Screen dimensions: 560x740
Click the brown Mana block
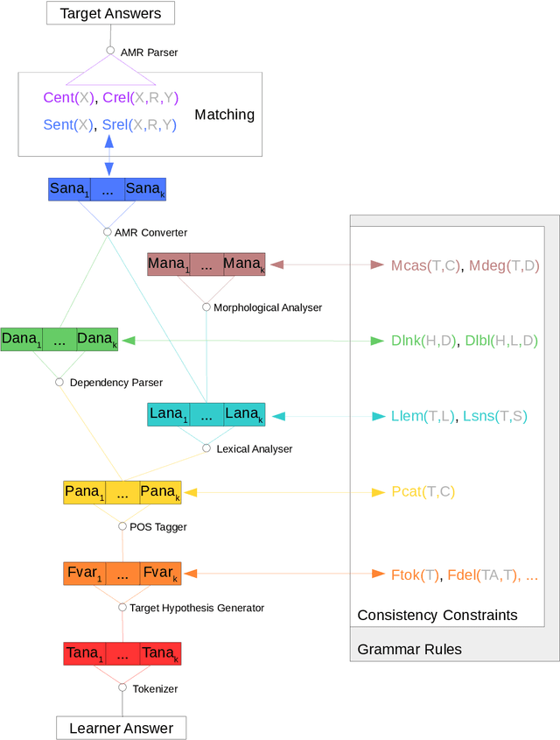206,264
